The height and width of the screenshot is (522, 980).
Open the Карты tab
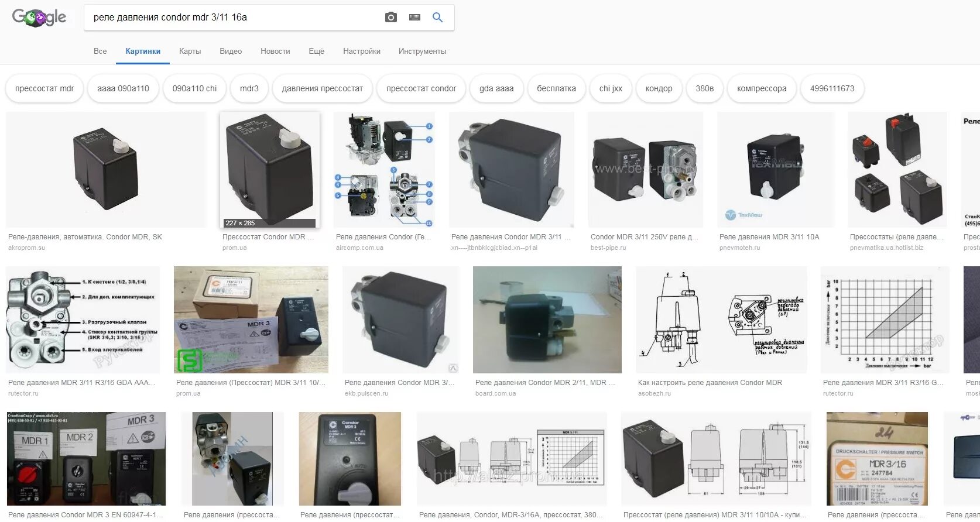[x=190, y=51]
